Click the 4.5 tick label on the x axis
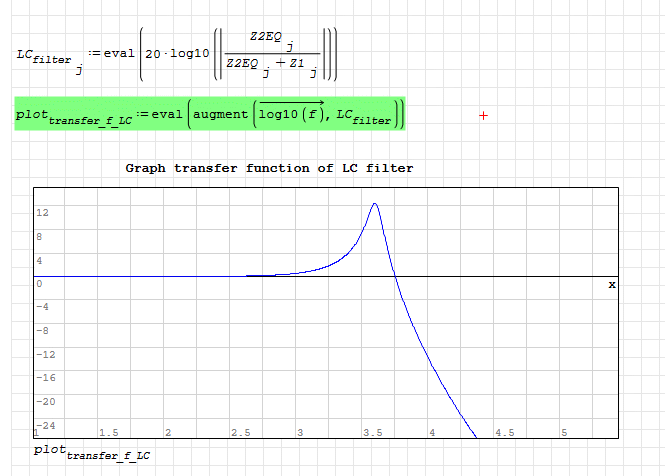This screenshot has width=665, height=476. pyautogui.click(x=504, y=432)
